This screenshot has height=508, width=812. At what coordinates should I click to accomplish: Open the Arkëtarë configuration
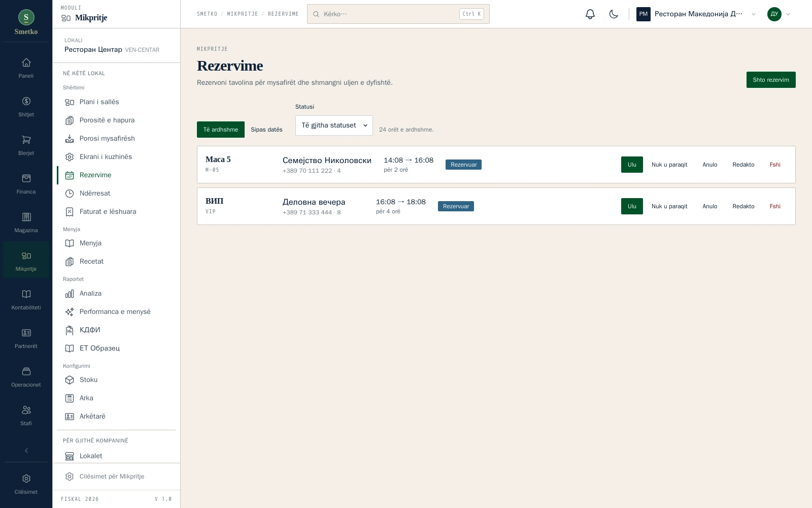point(116,417)
